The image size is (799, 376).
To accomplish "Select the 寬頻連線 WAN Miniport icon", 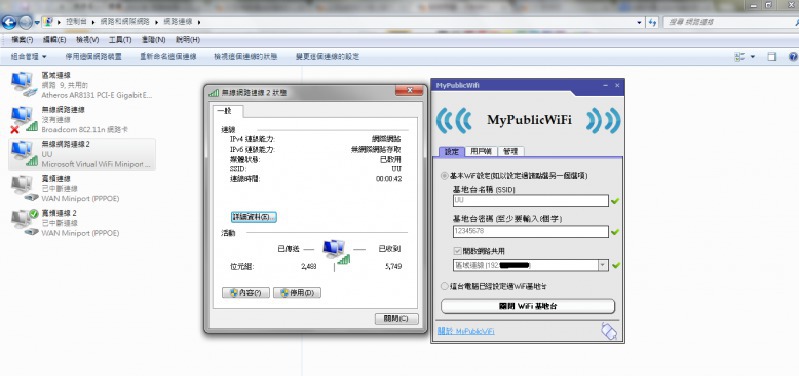I will click(x=24, y=188).
